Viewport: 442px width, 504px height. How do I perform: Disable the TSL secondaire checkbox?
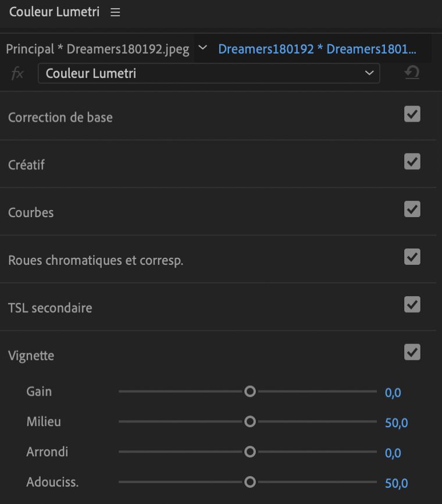point(412,305)
